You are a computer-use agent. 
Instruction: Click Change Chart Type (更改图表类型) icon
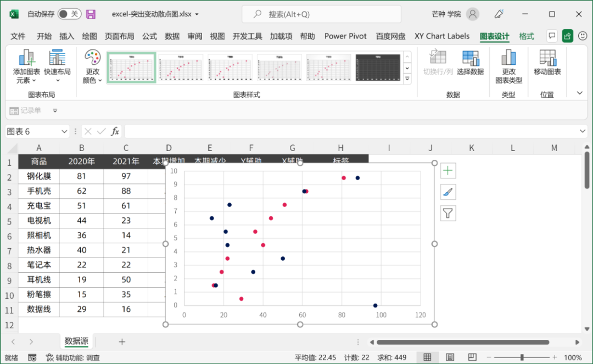pyautogui.click(x=508, y=58)
